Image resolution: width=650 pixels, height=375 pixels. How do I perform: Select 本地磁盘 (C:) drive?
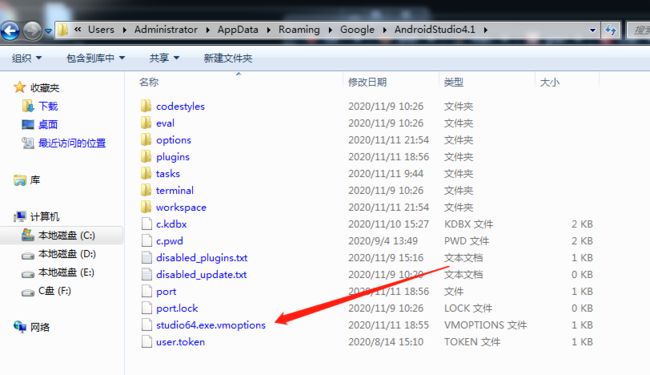66,235
